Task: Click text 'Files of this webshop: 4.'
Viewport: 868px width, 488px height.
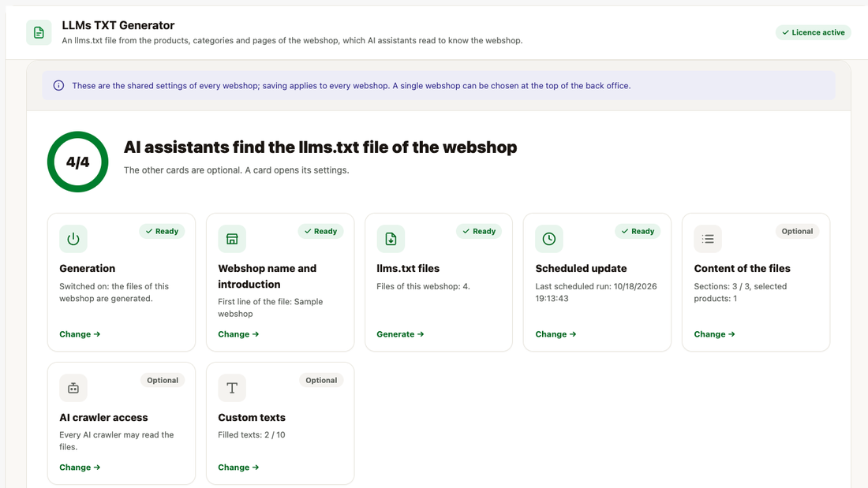Action: [x=423, y=287]
